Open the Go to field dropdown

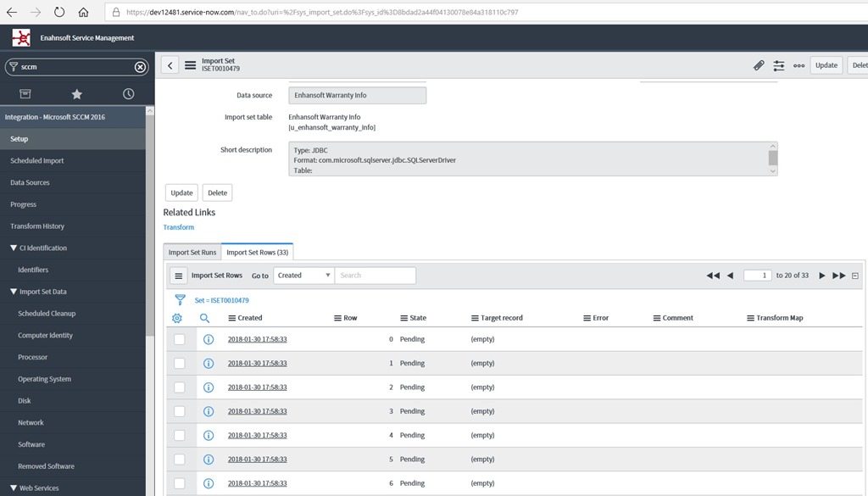point(304,276)
